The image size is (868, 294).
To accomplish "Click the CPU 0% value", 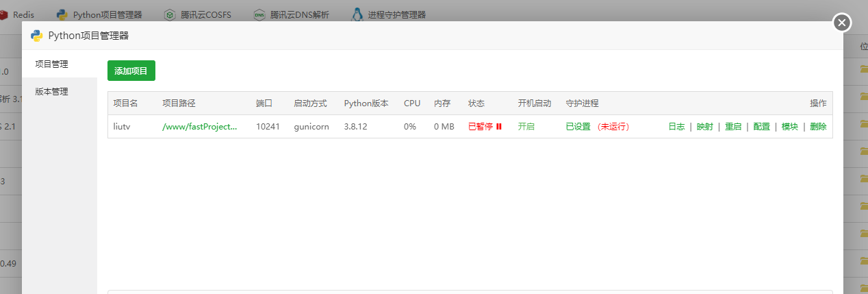I will [410, 127].
